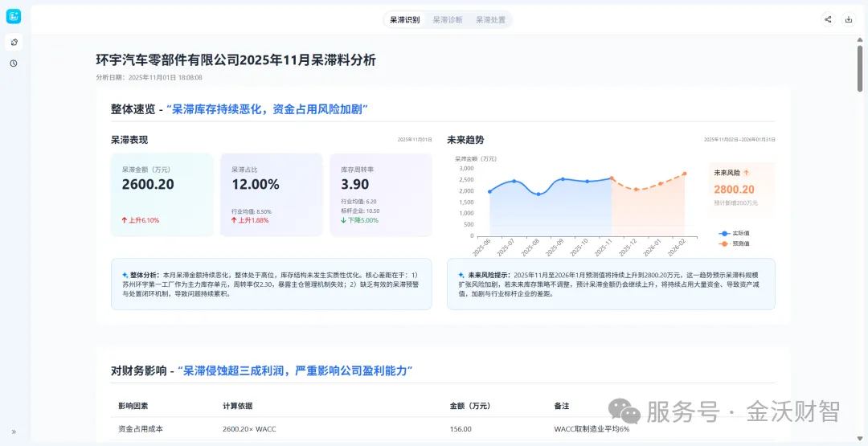The height and width of the screenshot is (446, 868).
Task: Switch to the 呆滞识别 tab
Action: [404, 20]
